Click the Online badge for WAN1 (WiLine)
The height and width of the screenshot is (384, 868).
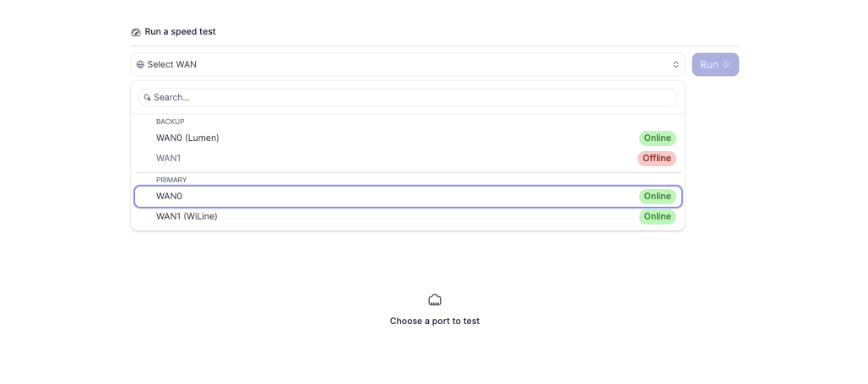point(657,217)
